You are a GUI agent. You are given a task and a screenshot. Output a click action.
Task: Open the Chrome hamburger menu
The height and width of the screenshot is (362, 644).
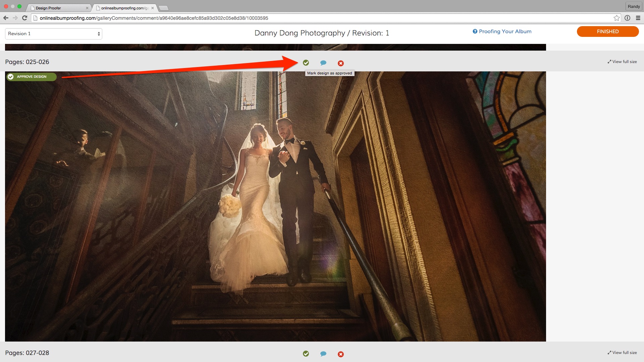coord(638,18)
